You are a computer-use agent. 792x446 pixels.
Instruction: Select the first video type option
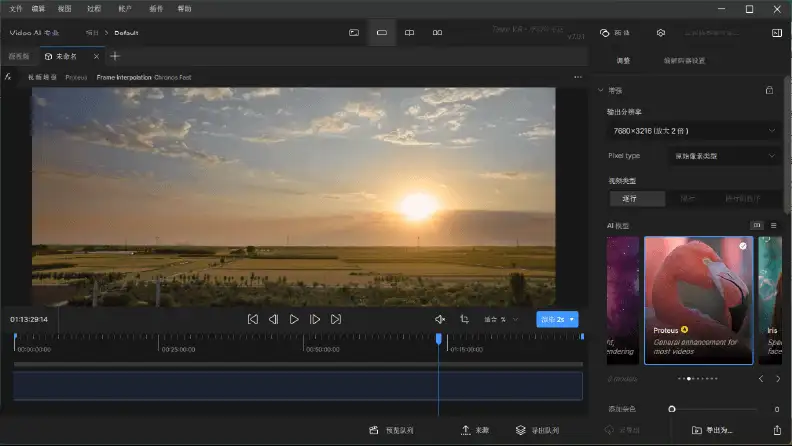click(637, 199)
